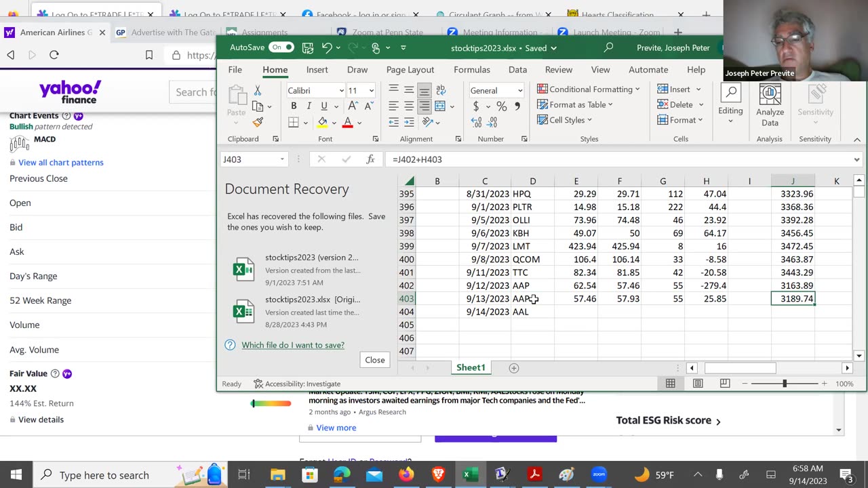Adjust the zoom slider in status bar
868x488 pixels.
[785, 384]
